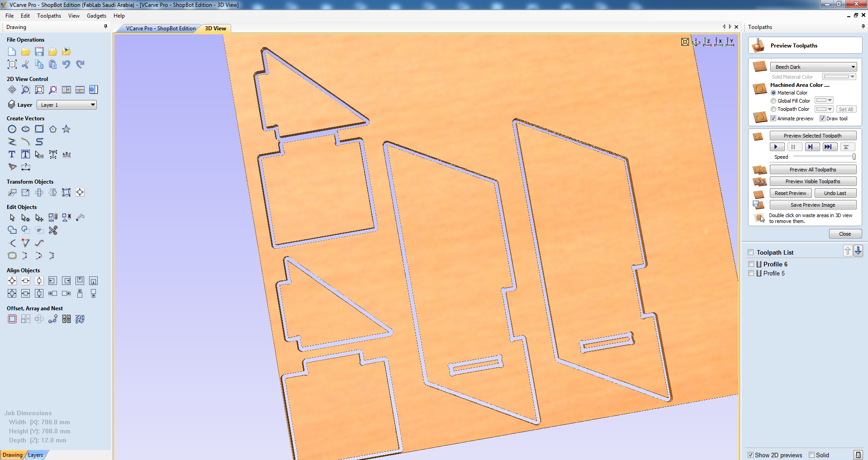This screenshot has height=460, width=868.
Task: Click the Reset Preview button
Action: 790,193
